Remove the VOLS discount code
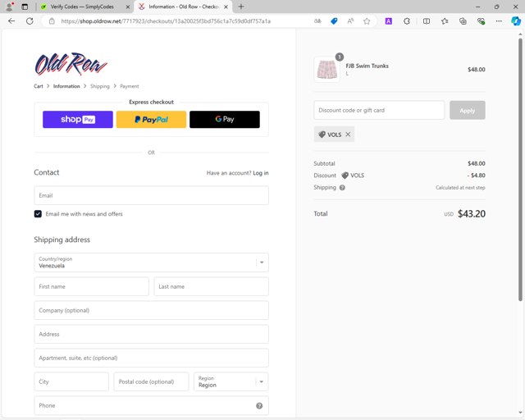The width and height of the screenshot is (525, 420). [348, 135]
